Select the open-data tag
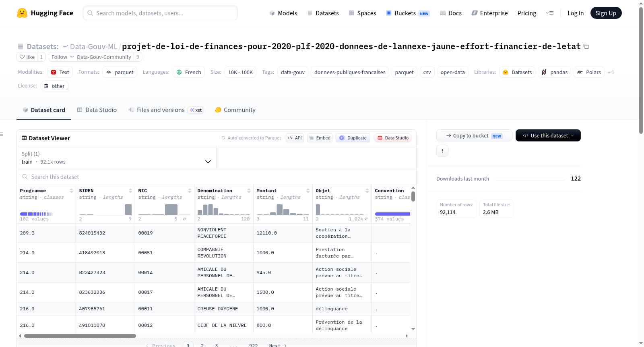Viewport: 644px width, 347px height. (452, 72)
